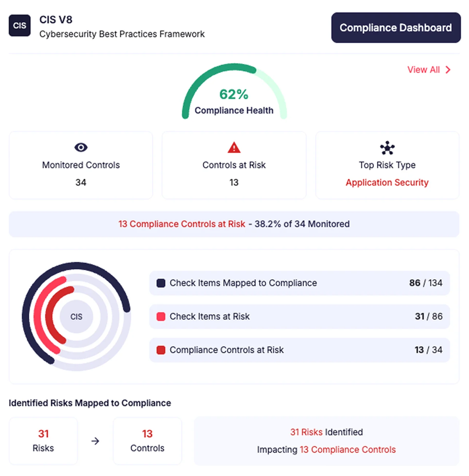The height and width of the screenshot is (476, 469).
Task: Click the 62% Compliance Health gauge
Action: pyautogui.click(x=234, y=92)
